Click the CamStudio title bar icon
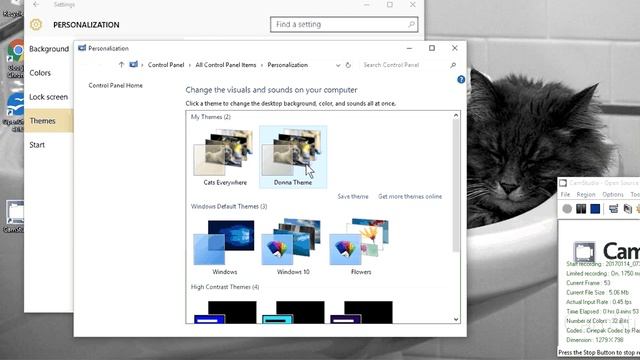 pyautogui.click(x=563, y=183)
